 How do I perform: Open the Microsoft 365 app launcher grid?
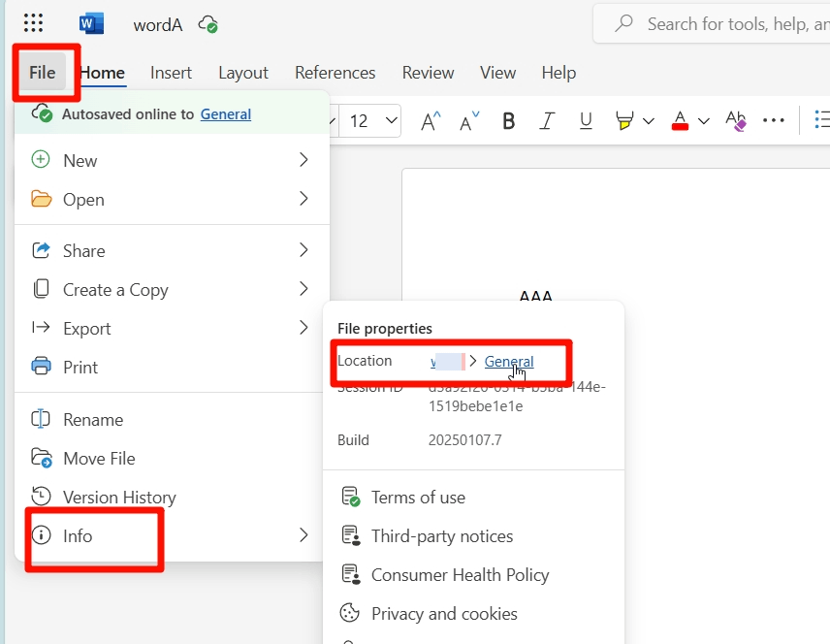click(x=32, y=22)
